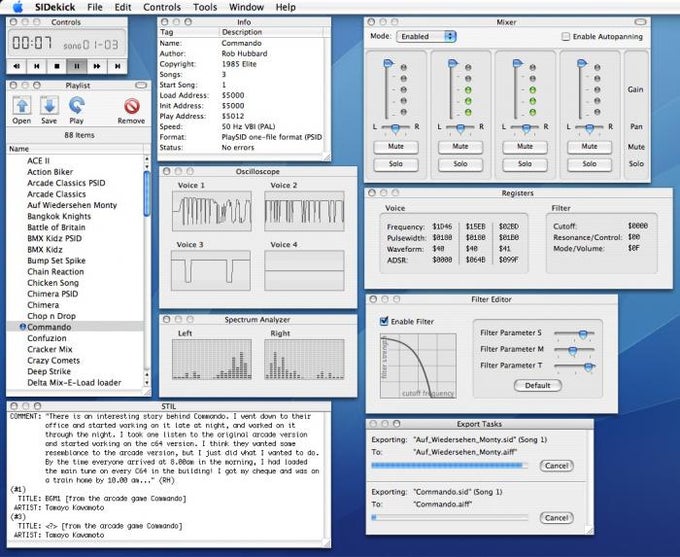680x557 pixels.
Task: Click the Playlist vertical scrollbar thumb
Action: click(x=147, y=193)
